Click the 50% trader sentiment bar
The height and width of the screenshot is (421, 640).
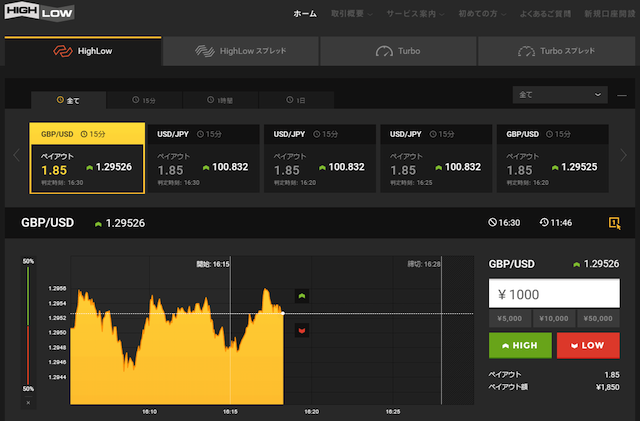28,325
